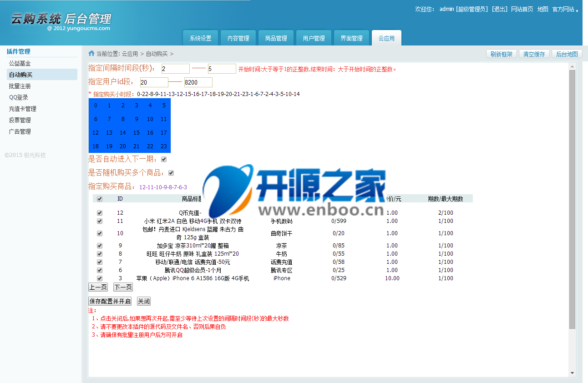The height and width of the screenshot is (383, 588).
Task: Click the 地图 link in header
Action: (542, 9)
